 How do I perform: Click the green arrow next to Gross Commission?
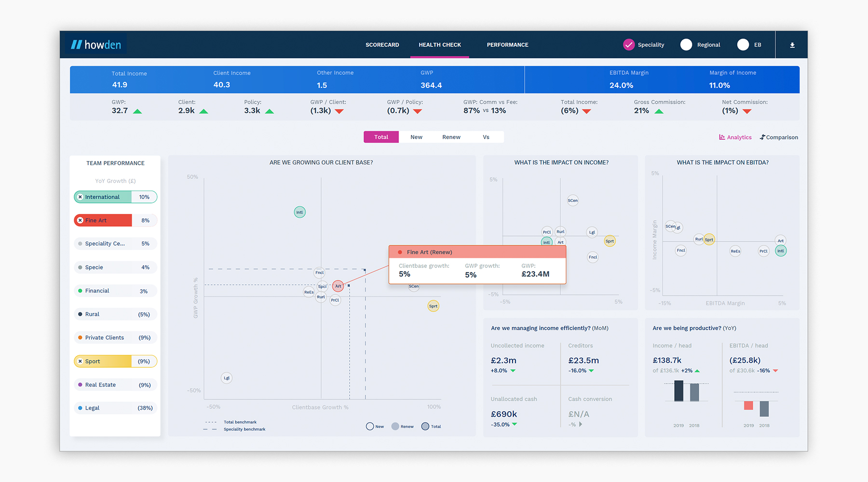point(659,111)
